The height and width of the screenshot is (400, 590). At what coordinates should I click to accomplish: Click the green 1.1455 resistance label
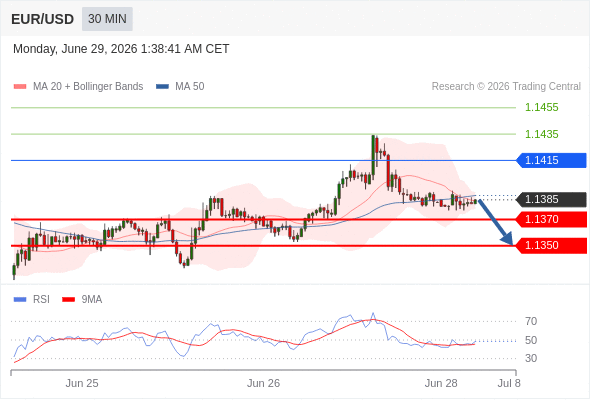[541, 108]
